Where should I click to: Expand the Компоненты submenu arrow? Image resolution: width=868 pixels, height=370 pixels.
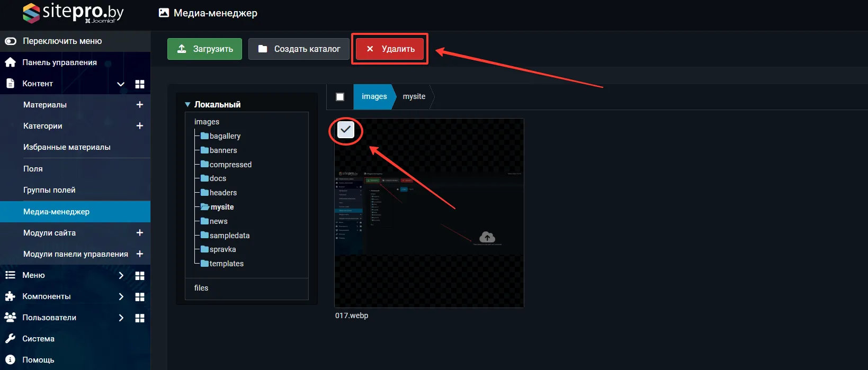121,296
